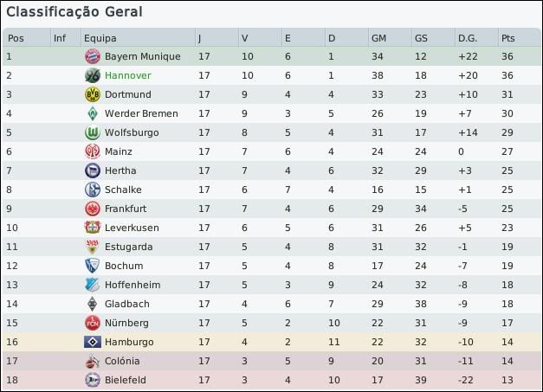This screenshot has width=543, height=392.
Task: Open the Hannover team link
Action: (x=127, y=75)
